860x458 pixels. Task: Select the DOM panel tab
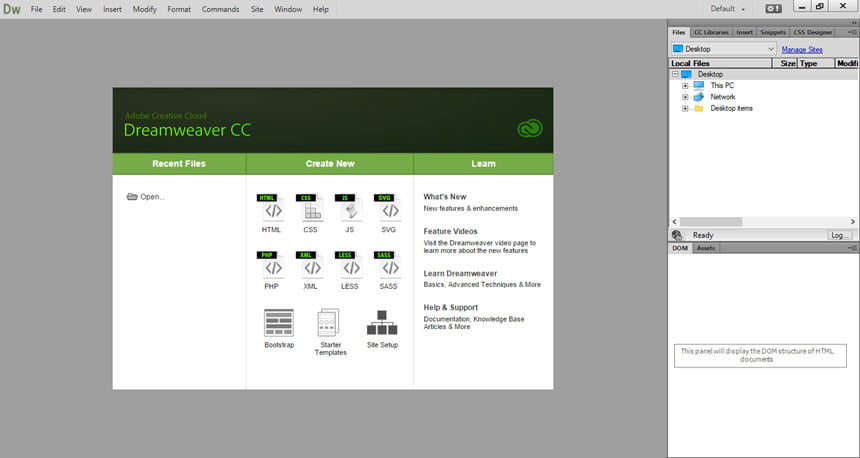(680, 248)
